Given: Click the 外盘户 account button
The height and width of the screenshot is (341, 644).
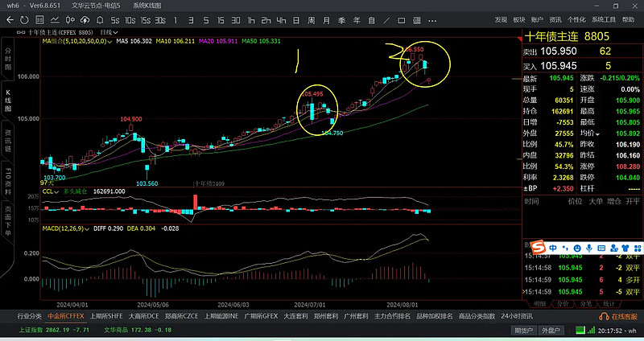Looking at the screenshot, I should (551, 331).
